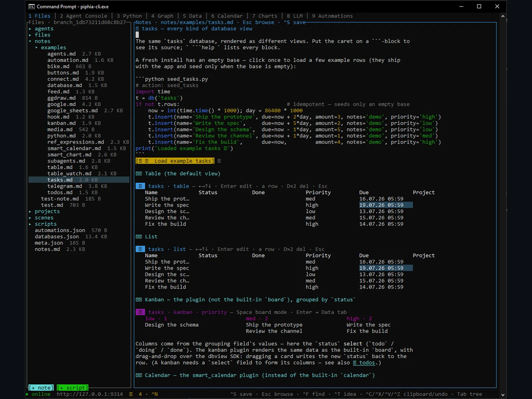Click the 'Ship the prototype' kanban card

[x=274, y=325]
